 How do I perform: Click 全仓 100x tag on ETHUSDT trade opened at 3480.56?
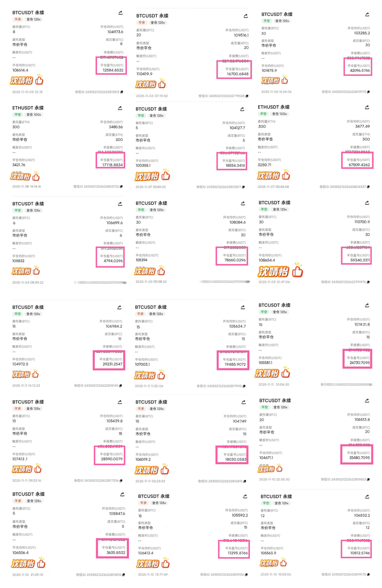pyautogui.click(x=34, y=115)
